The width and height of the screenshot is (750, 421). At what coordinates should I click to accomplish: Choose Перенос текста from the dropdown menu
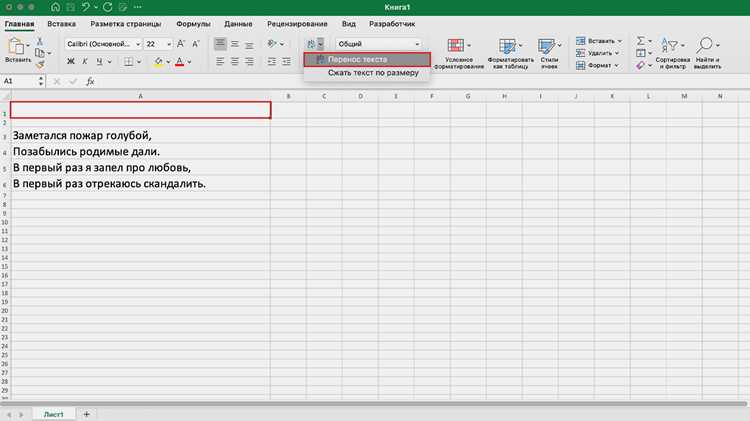click(367, 59)
